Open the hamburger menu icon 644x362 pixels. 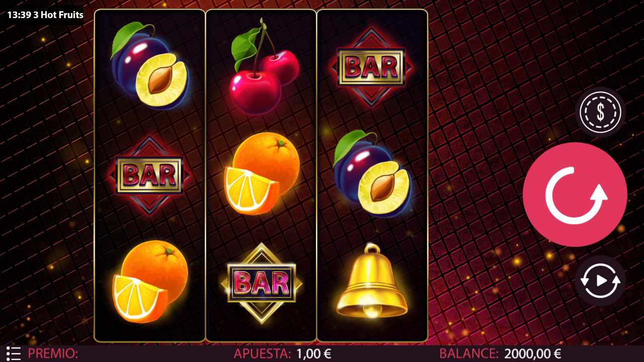click(x=14, y=353)
